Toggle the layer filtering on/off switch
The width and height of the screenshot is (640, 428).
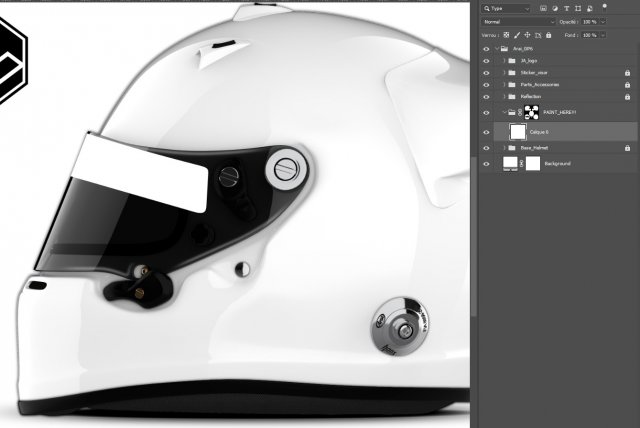tap(604, 7)
